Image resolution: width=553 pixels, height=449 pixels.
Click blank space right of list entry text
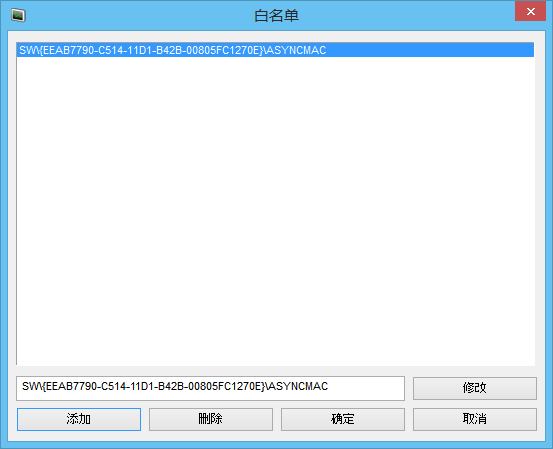(x=430, y=50)
